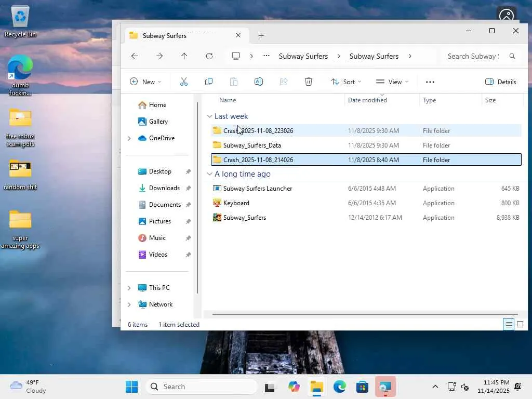Screen dimensions: 532x399
Task: Click the Delete trash can icon
Action: [309, 82]
